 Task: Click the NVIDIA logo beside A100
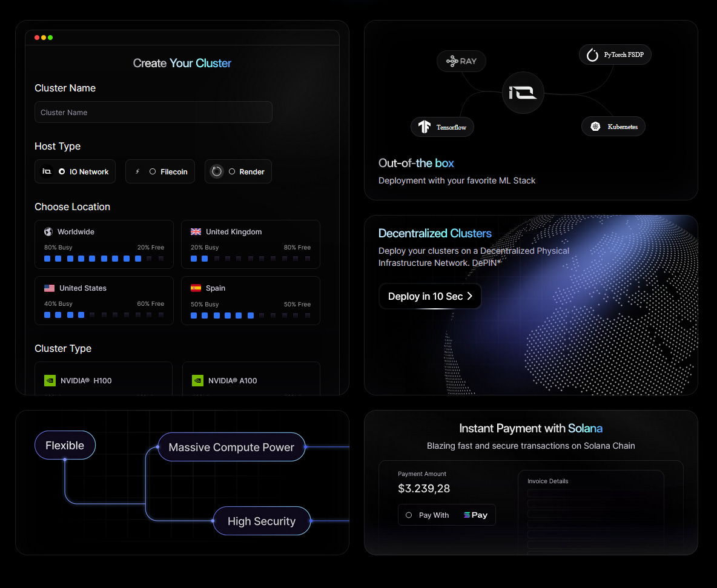click(x=197, y=380)
